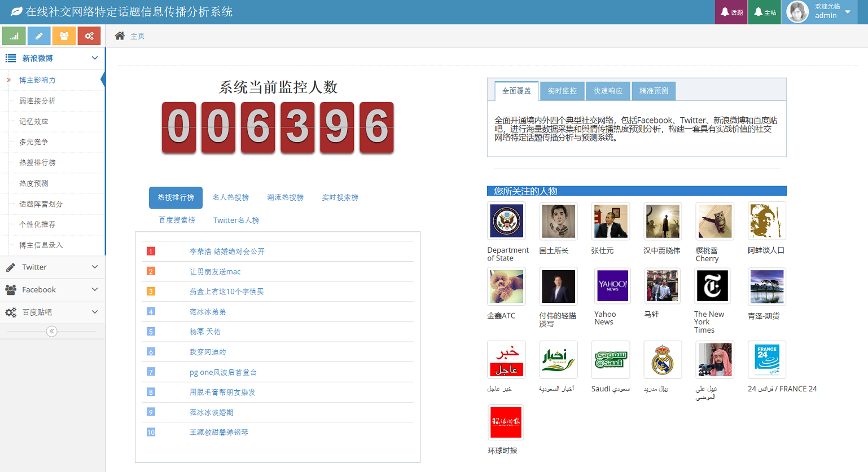Open hot topic 药盒上有这10个字慎买
The height and width of the screenshot is (472, 868).
click(227, 292)
